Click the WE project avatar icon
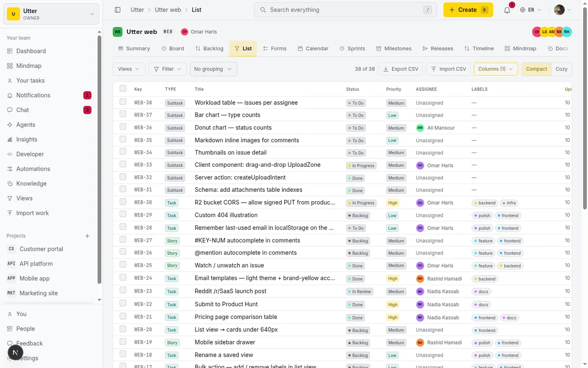588x368 pixels. point(118,32)
